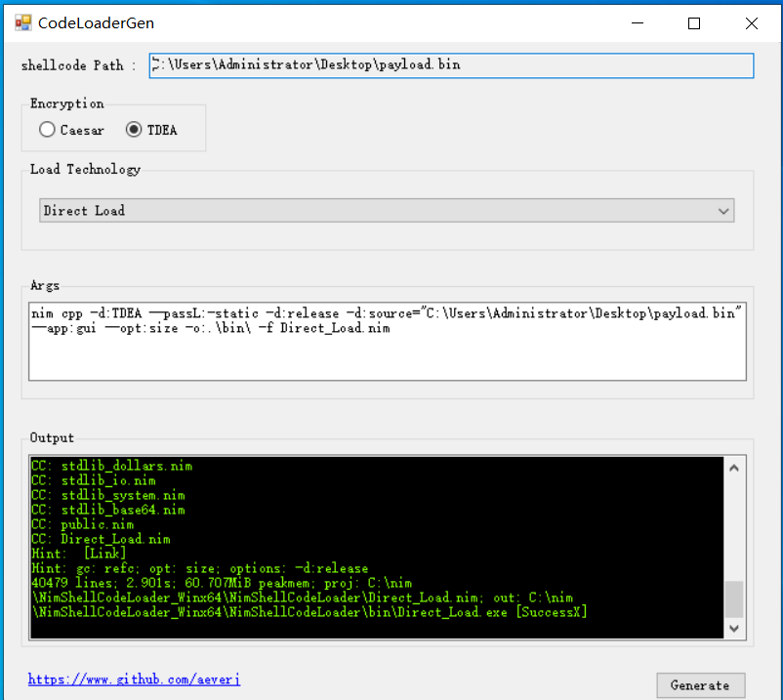Click the Output scrollbar thumb

point(734,598)
